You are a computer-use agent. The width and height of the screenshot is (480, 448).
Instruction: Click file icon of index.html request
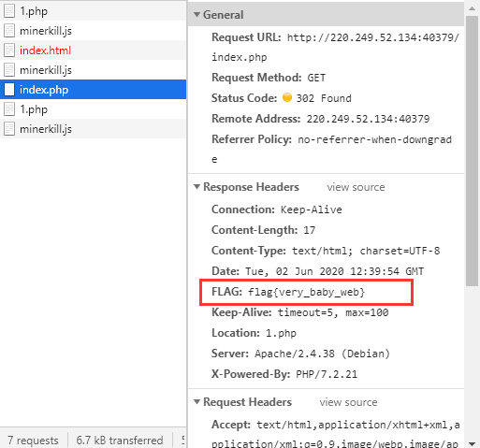pos(9,51)
